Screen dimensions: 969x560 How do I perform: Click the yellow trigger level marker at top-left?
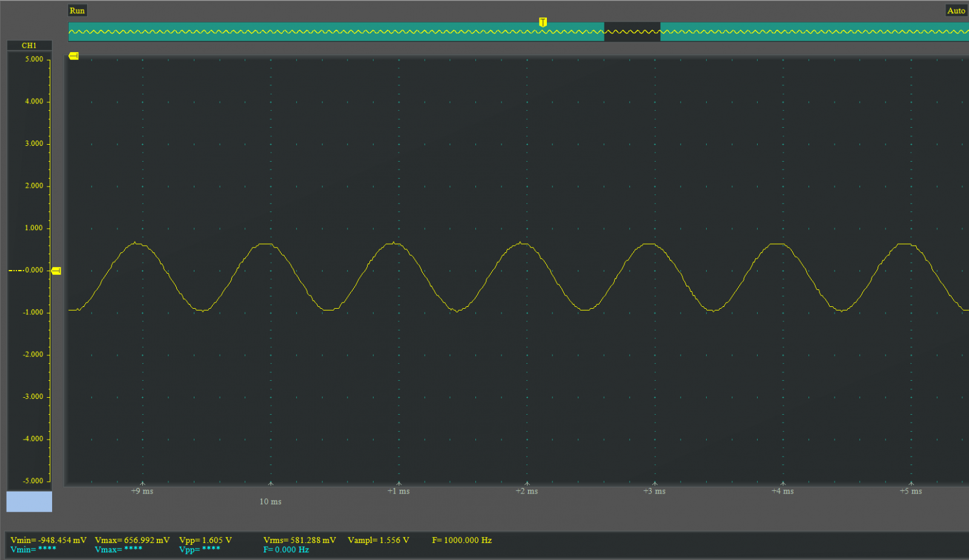point(74,56)
